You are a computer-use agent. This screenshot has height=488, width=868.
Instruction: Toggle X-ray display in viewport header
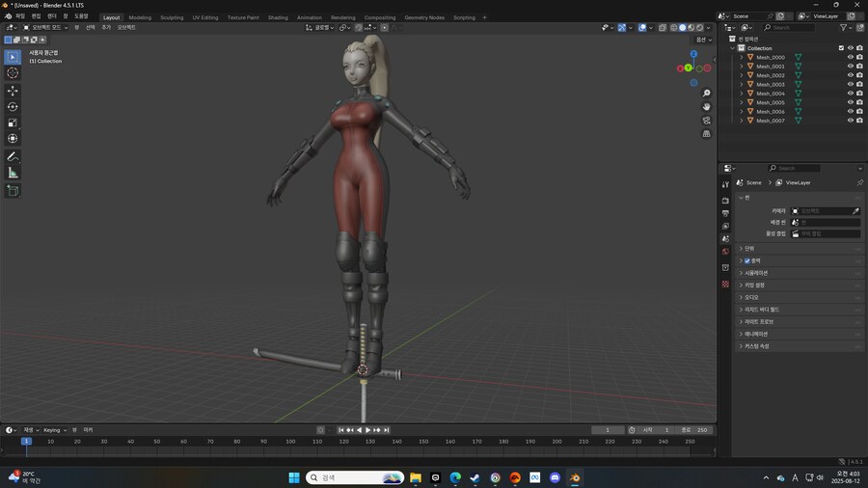pos(663,27)
